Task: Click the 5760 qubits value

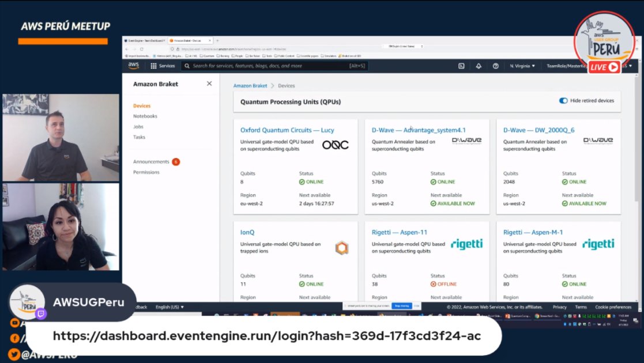Action: coord(378,182)
